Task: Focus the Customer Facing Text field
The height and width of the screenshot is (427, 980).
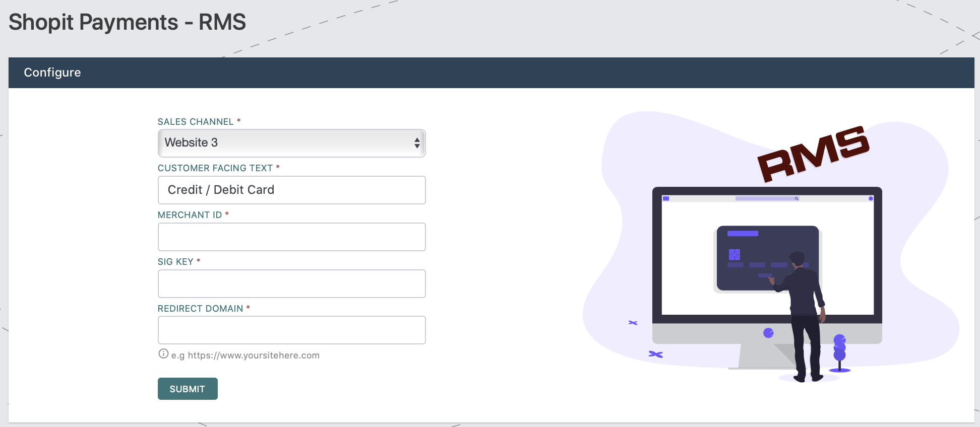Action: click(x=291, y=190)
